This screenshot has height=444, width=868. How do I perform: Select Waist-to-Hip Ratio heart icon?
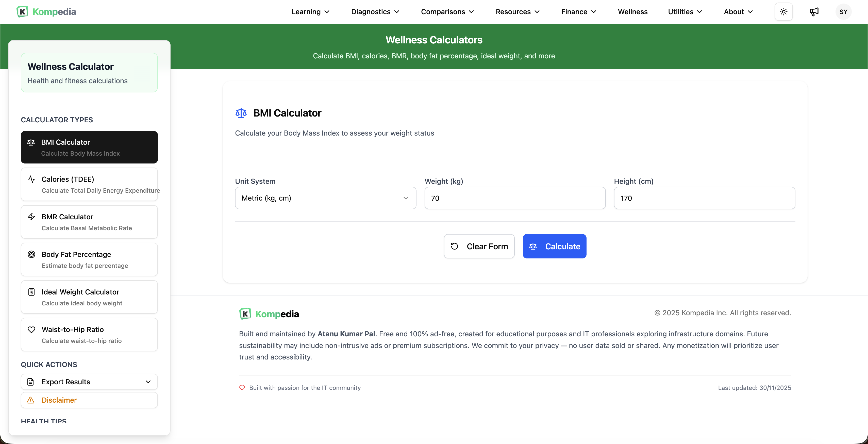pyautogui.click(x=31, y=330)
